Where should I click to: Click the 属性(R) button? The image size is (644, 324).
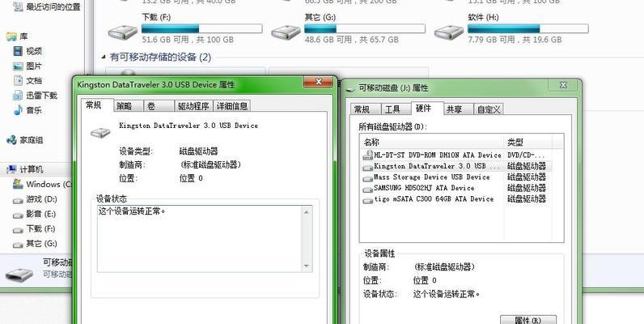click(x=527, y=320)
